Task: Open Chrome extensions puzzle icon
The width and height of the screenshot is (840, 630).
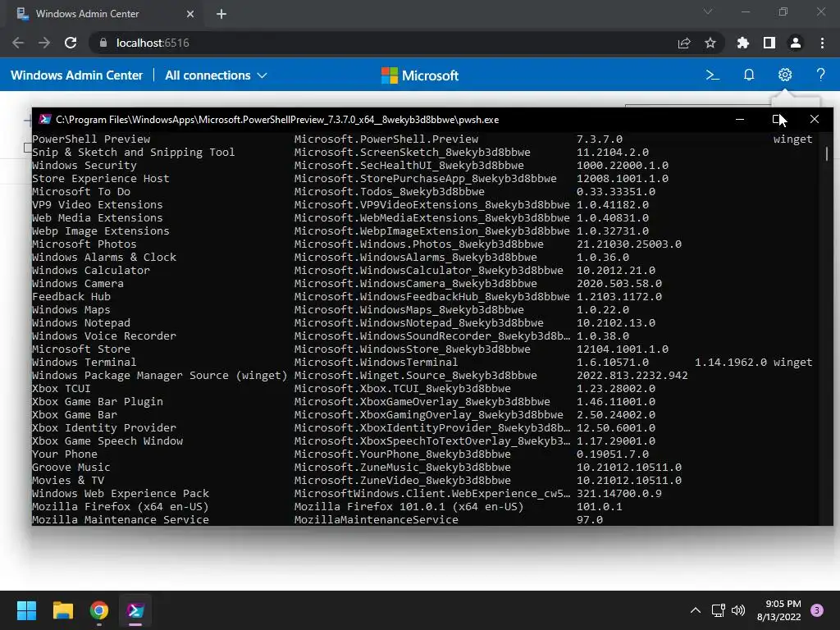Action: 742,43
